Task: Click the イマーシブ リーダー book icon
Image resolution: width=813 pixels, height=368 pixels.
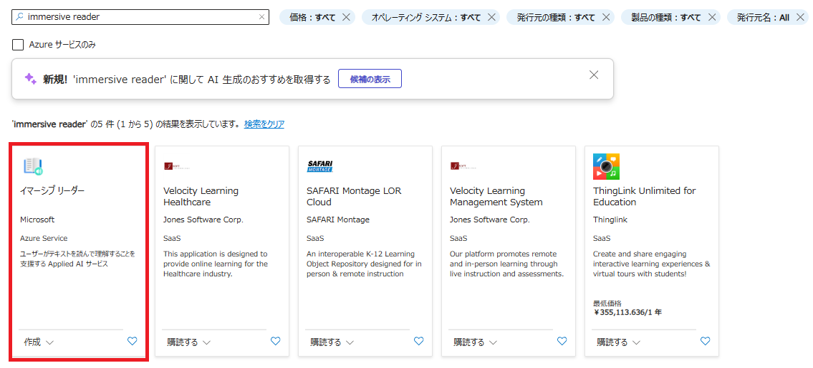Action: tap(33, 166)
